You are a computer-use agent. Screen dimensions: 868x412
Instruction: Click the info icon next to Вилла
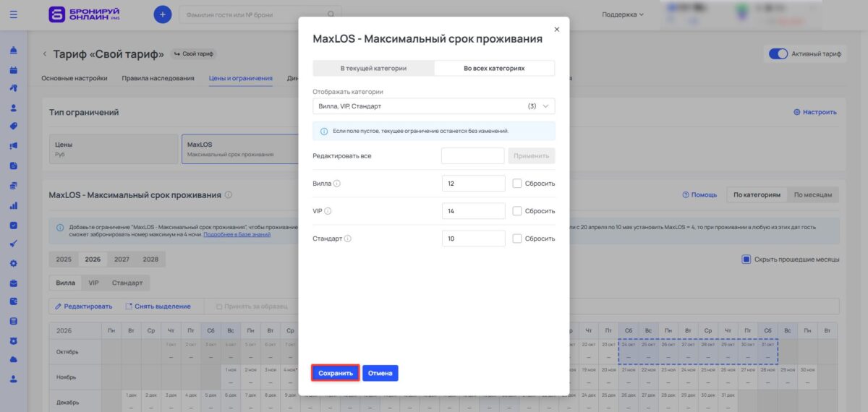click(x=337, y=184)
